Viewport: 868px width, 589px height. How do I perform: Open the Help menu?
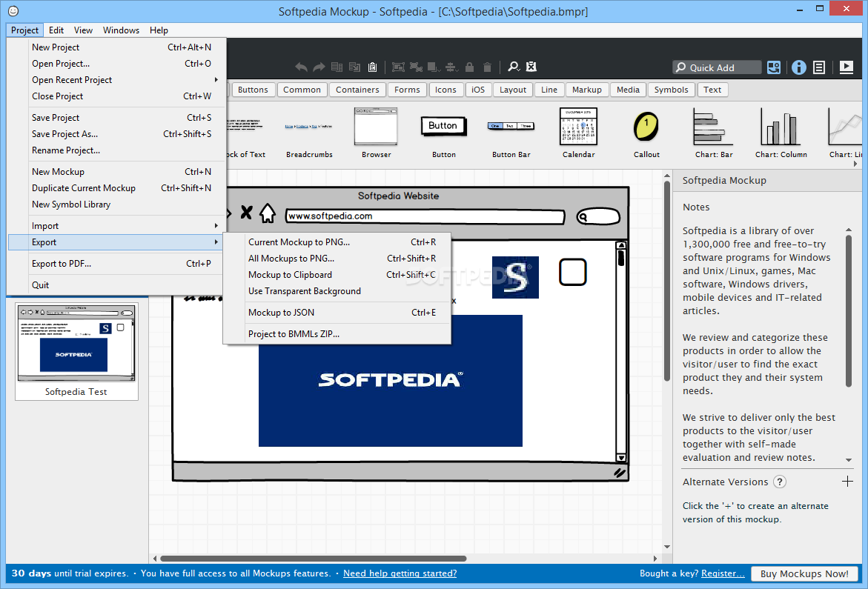coord(159,30)
